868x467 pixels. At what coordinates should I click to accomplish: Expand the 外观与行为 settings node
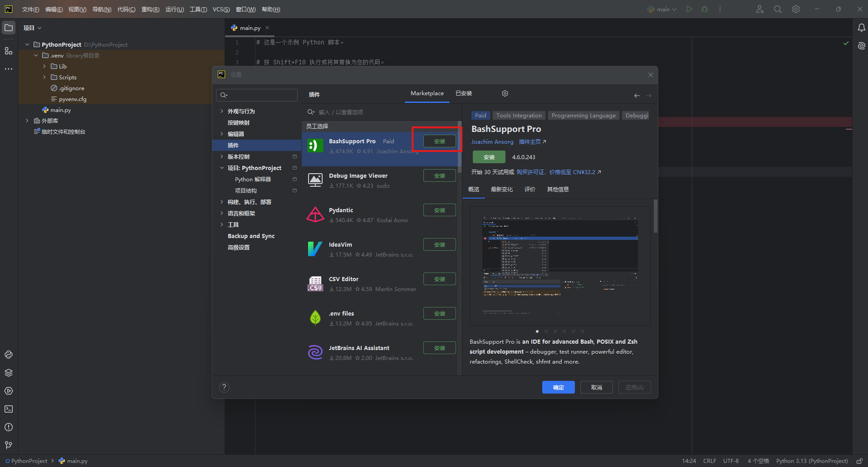(x=221, y=111)
